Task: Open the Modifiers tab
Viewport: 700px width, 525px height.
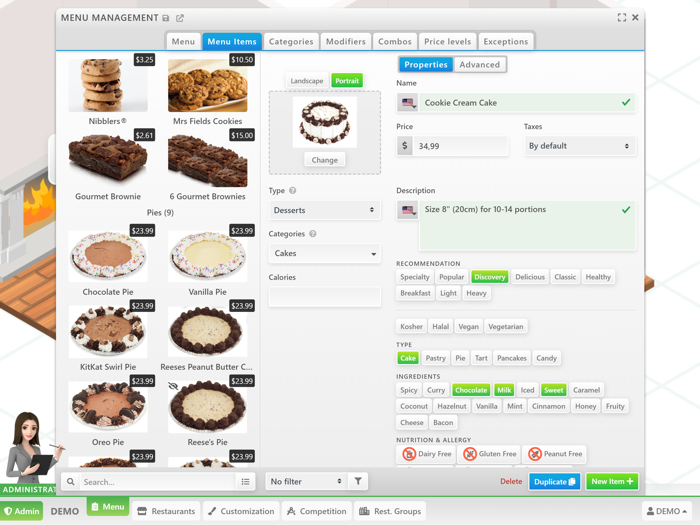Action: pyautogui.click(x=346, y=42)
